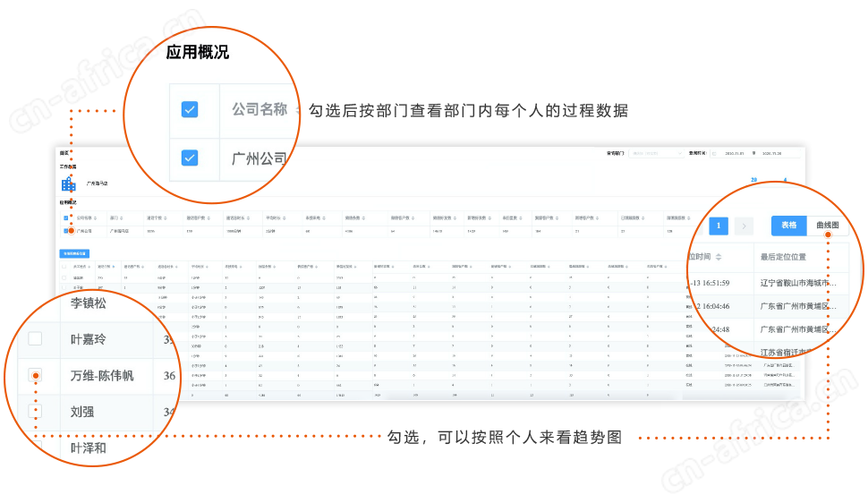Toggle the checkbox for 万维-陈伟帆
The height and width of the screenshot is (503, 868).
[x=36, y=376]
